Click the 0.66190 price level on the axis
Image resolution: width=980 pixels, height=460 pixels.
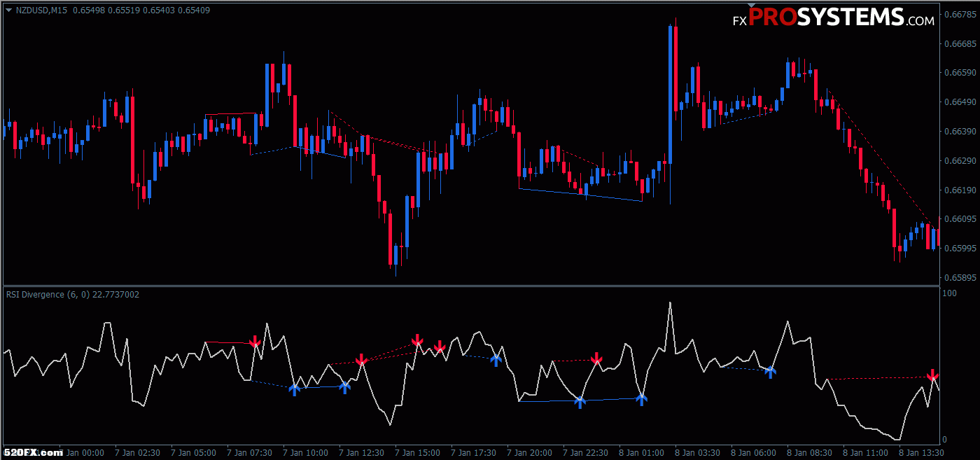960,190
